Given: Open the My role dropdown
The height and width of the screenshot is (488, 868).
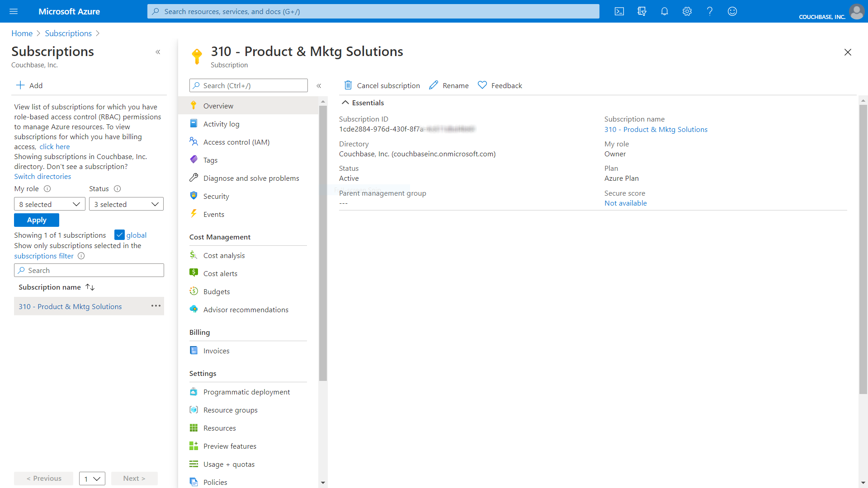Looking at the screenshot, I should point(49,204).
